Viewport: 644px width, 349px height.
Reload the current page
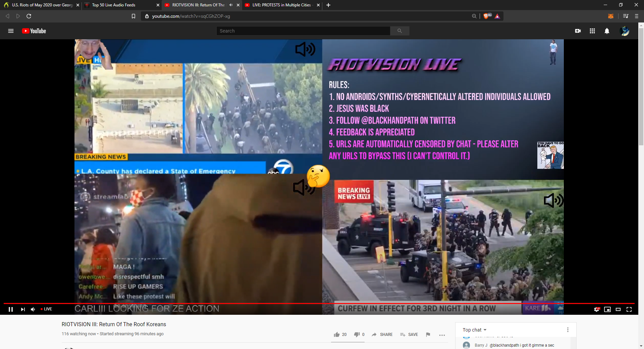point(29,16)
